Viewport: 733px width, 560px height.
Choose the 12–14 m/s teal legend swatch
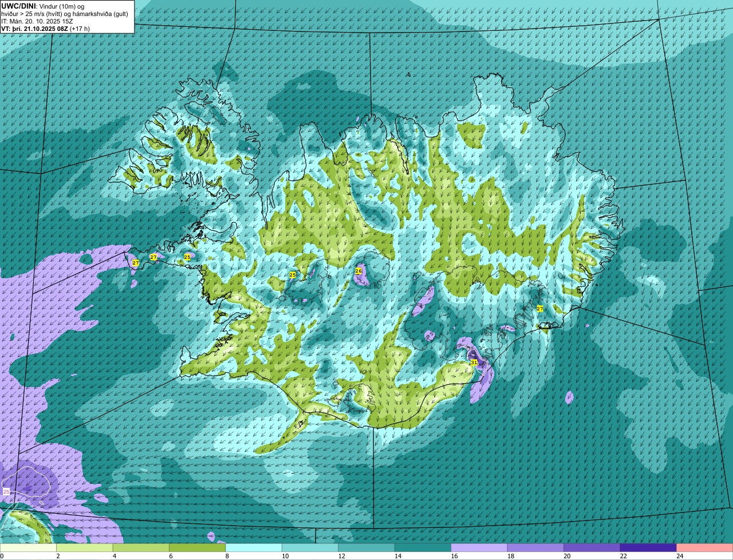tap(366, 548)
